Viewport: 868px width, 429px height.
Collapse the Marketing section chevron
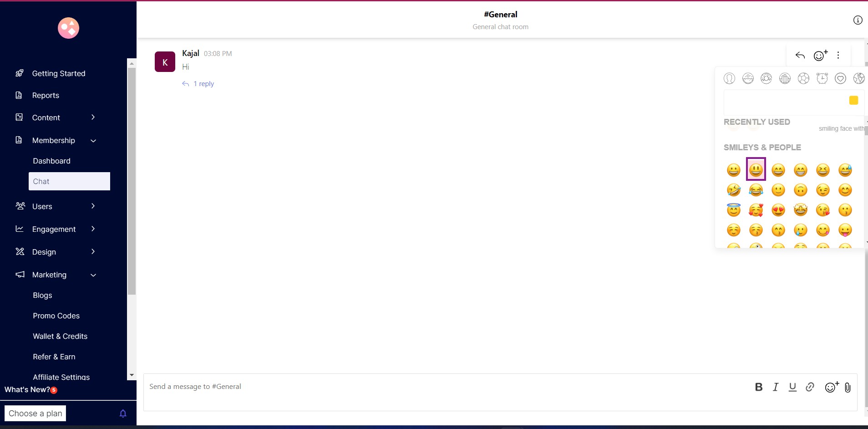point(93,275)
